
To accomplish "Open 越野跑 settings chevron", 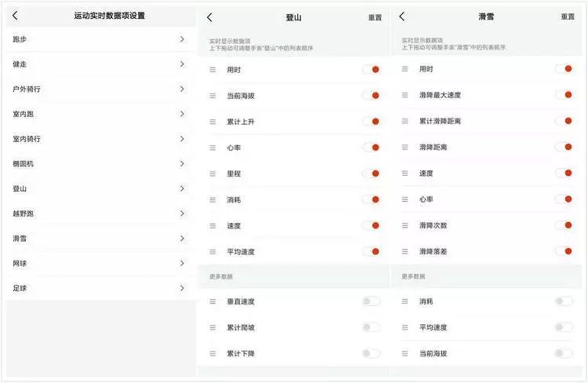I will 182,213.
